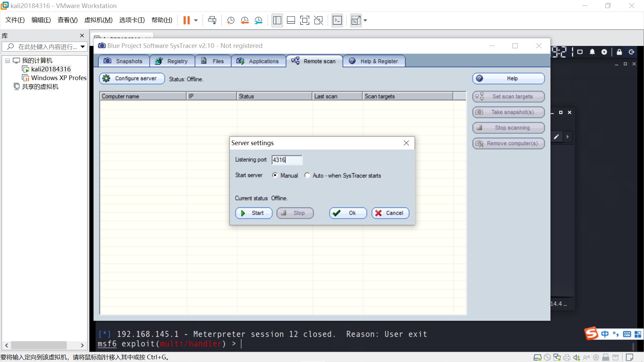Select Auto when SysTracer starts option
644x362 pixels.
click(307, 175)
